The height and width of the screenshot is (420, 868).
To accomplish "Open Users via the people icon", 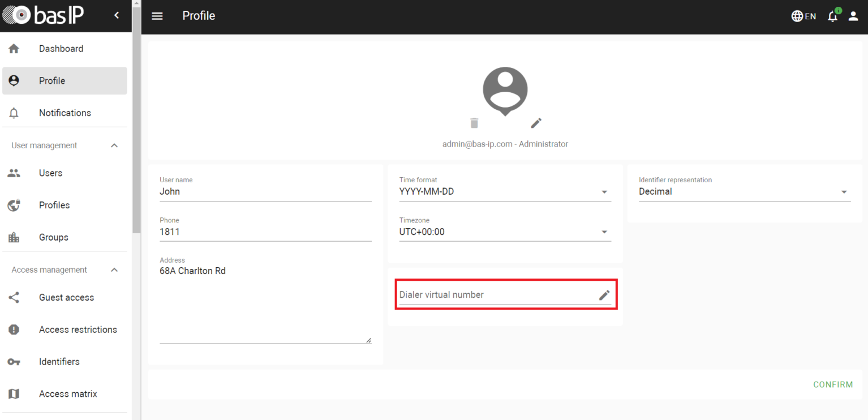I will click(x=14, y=173).
